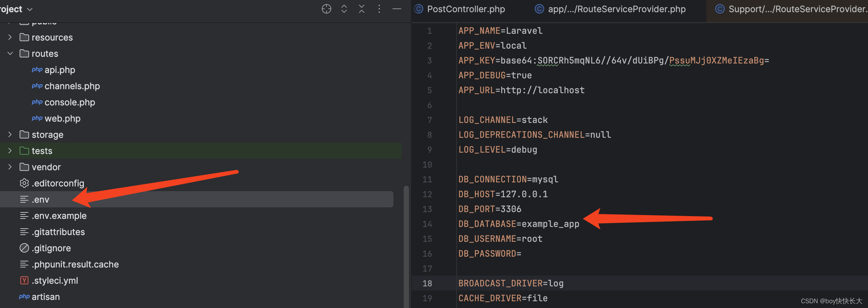The image size is (868, 308).
Task: Click the php icon of channels.php
Action: tap(37, 86)
